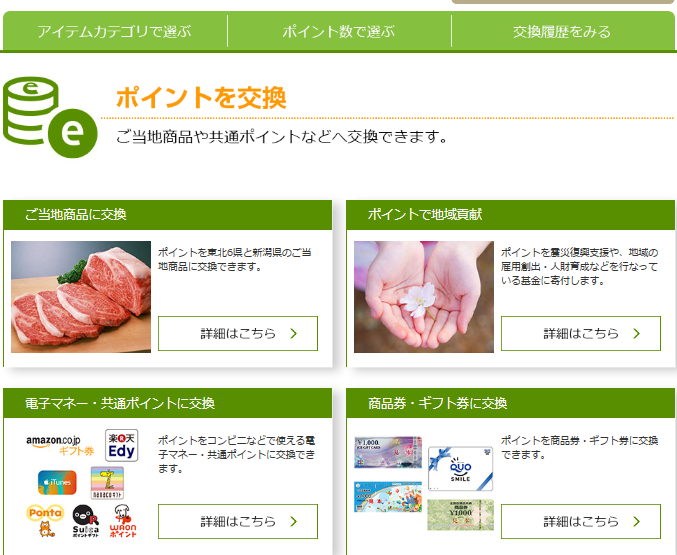Click the JCB gift card image
Viewport: 677px width, 555px height.
[x=388, y=452]
